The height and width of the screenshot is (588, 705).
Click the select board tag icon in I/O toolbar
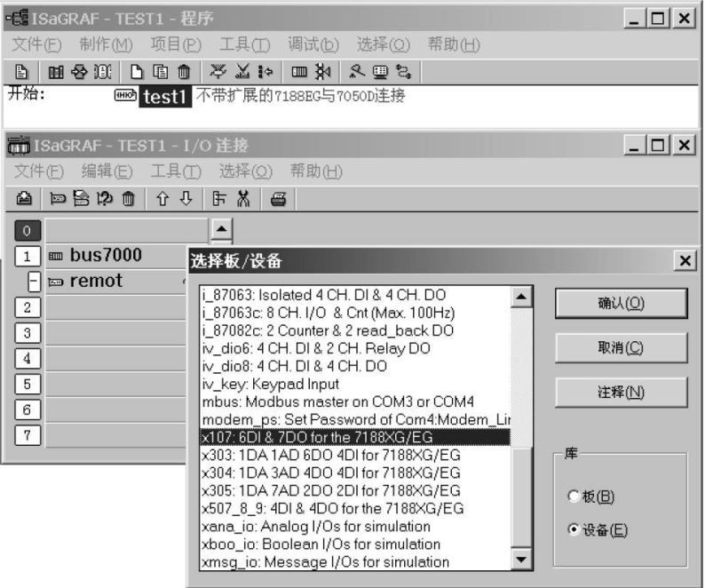coord(58,198)
